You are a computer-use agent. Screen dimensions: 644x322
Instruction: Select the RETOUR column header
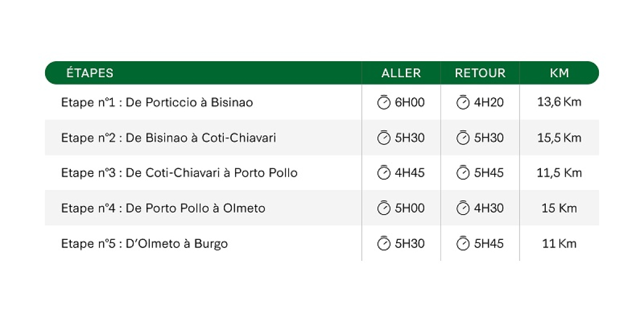click(x=480, y=73)
